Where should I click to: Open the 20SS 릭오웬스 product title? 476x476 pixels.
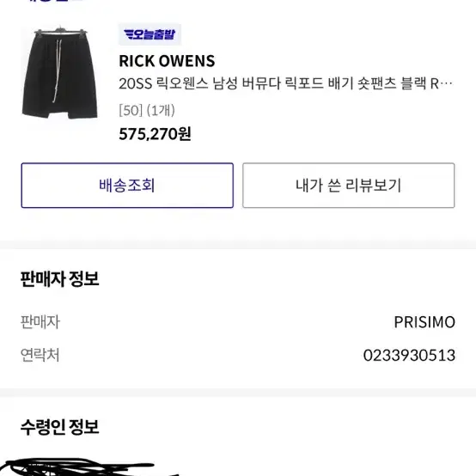(x=285, y=83)
